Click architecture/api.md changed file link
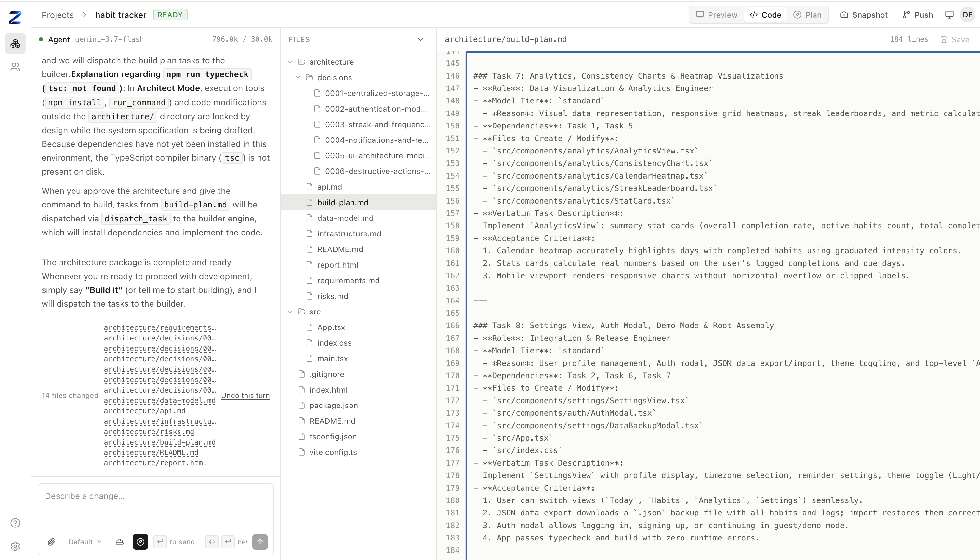The image size is (980, 560). coord(145,411)
